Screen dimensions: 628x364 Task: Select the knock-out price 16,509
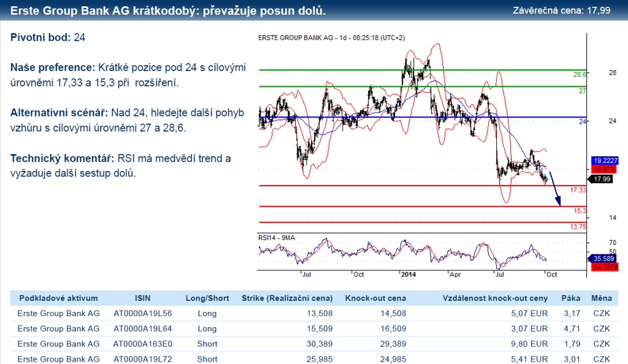(393, 329)
